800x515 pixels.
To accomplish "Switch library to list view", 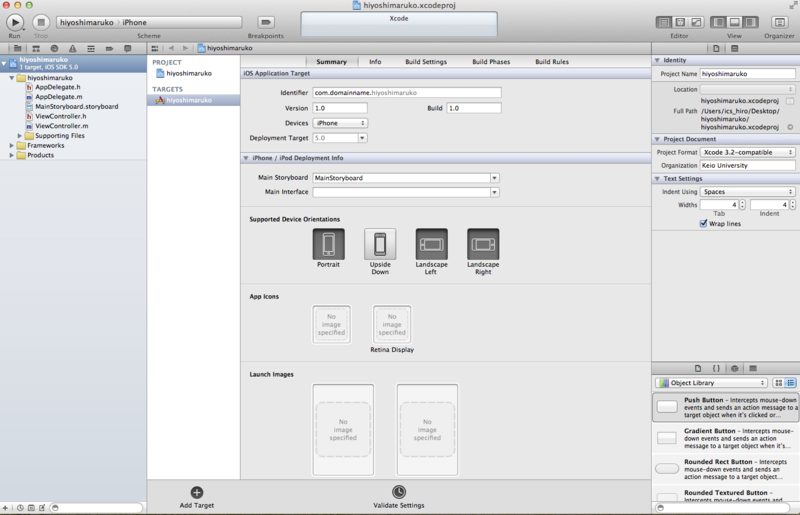I will 790,383.
